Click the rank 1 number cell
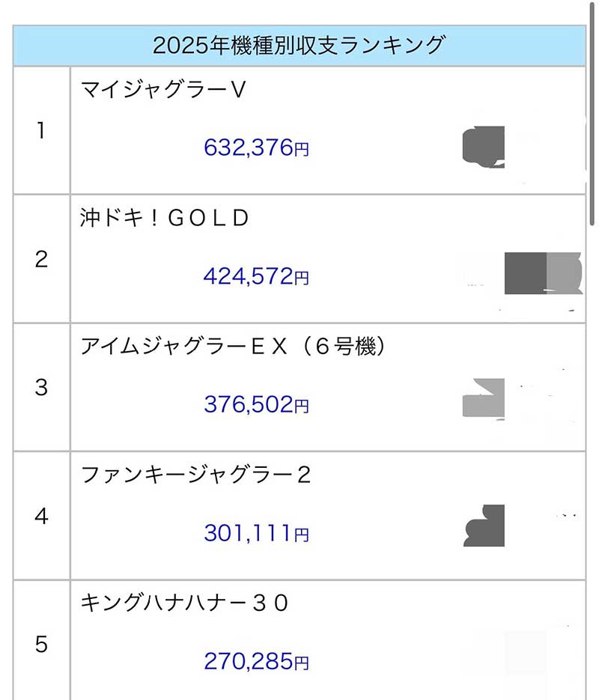Image resolution: width=599 pixels, height=700 pixels. 41,131
